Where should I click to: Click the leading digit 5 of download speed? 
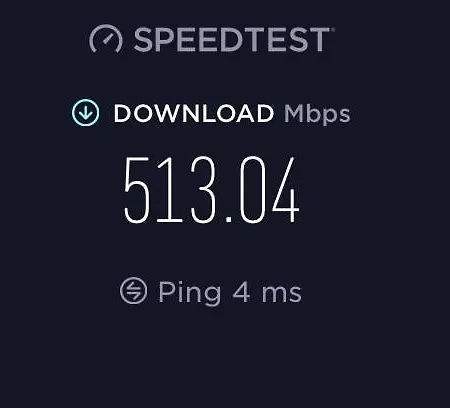click(136, 190)
